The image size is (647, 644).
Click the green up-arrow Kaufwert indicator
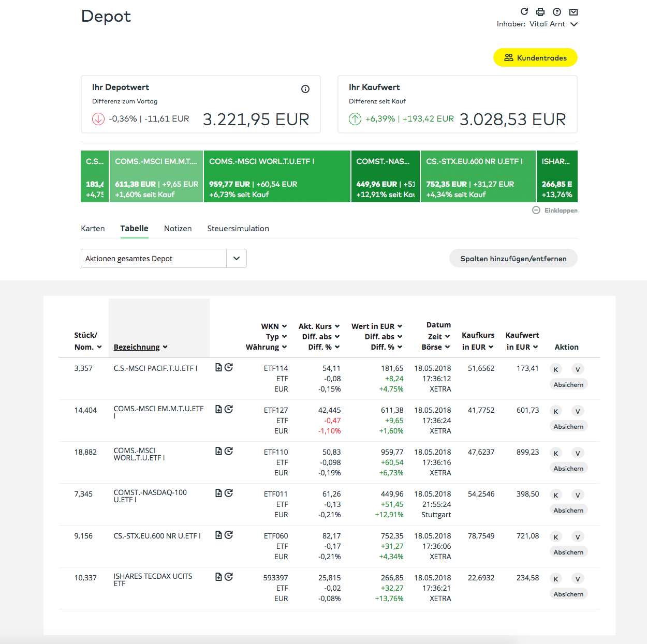click(x=355, y=119)
